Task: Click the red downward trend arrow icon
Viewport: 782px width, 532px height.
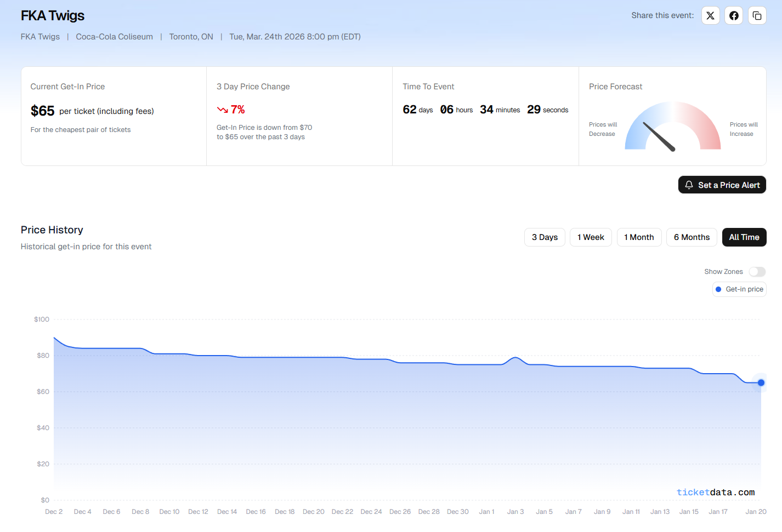Action: [222, 110]
